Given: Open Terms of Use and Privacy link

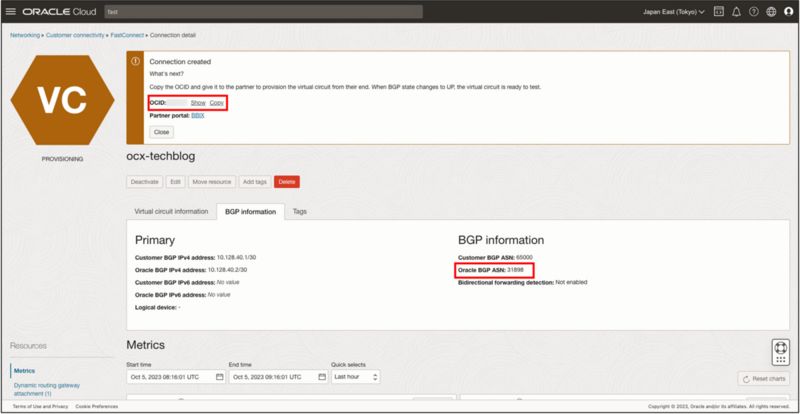Looking at the screenshot, I should click(40, 406).
